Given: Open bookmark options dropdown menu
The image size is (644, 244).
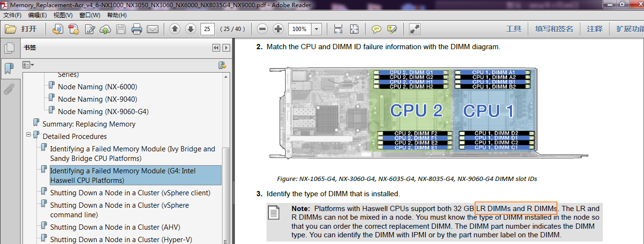Looking at the screenshot, I should click(28, 64).
